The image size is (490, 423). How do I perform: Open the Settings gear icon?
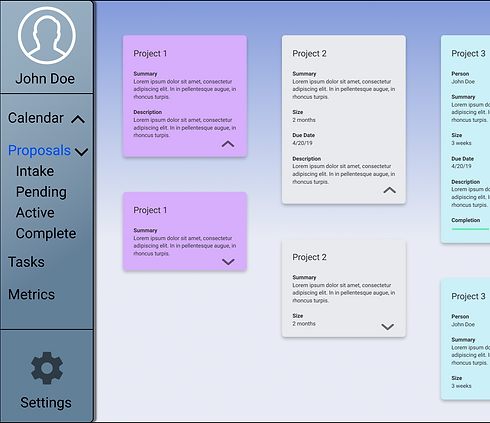point(47,368)
